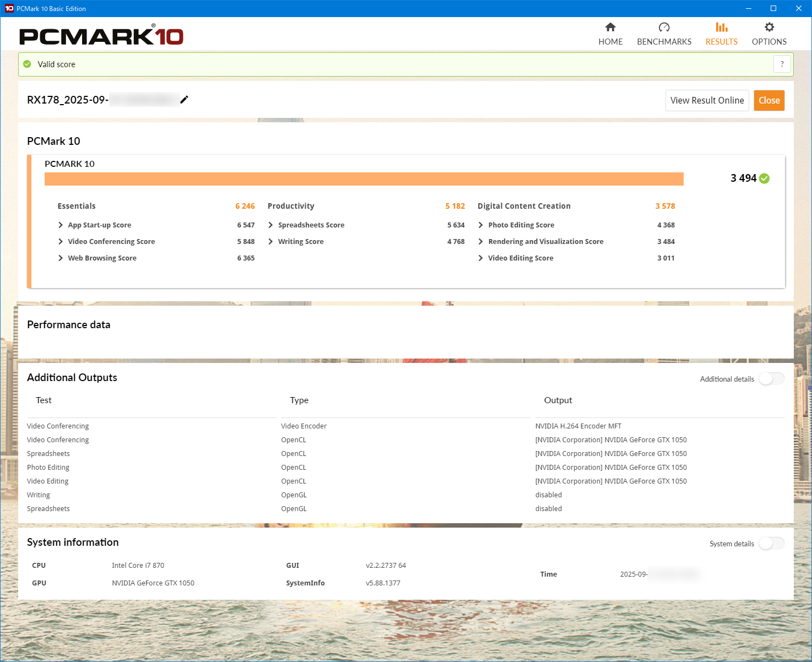Screen dimensions: 812x662
Task: Click the PCMark 10 title bar app icon
Action: point(9,8)
